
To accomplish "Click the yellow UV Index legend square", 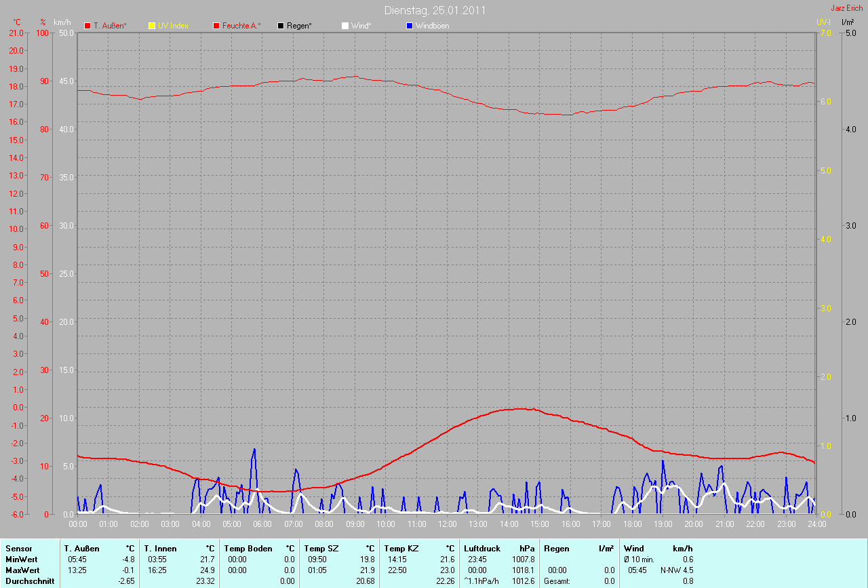I will [x=151, y=26].
